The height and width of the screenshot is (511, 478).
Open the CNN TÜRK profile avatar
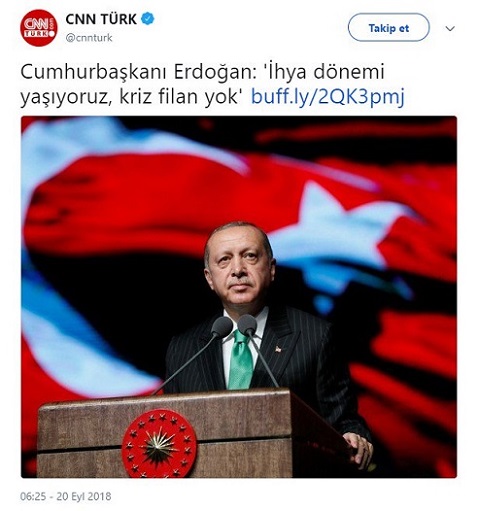point(39,28)
